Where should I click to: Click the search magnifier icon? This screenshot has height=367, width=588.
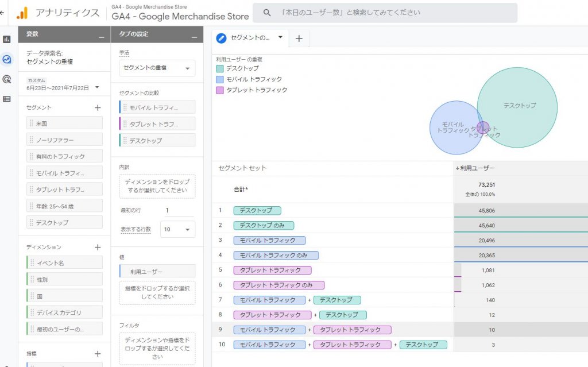coord(267,13)
